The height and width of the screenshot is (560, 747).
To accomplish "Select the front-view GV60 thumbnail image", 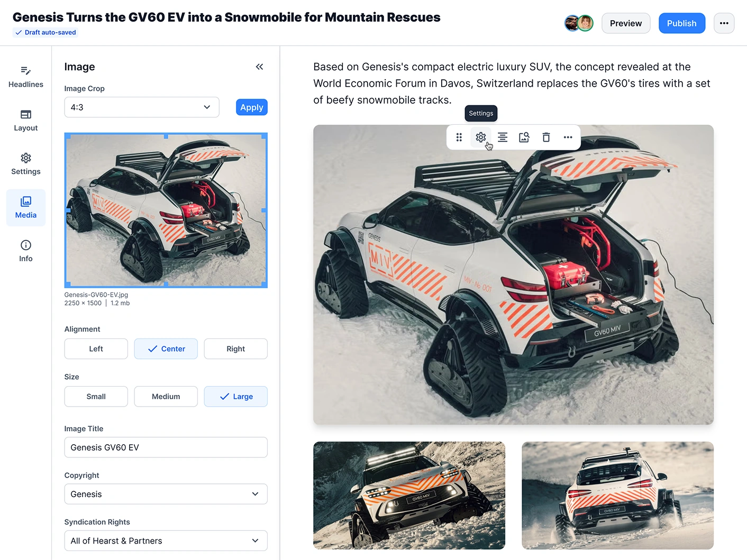I will [409, 495].
